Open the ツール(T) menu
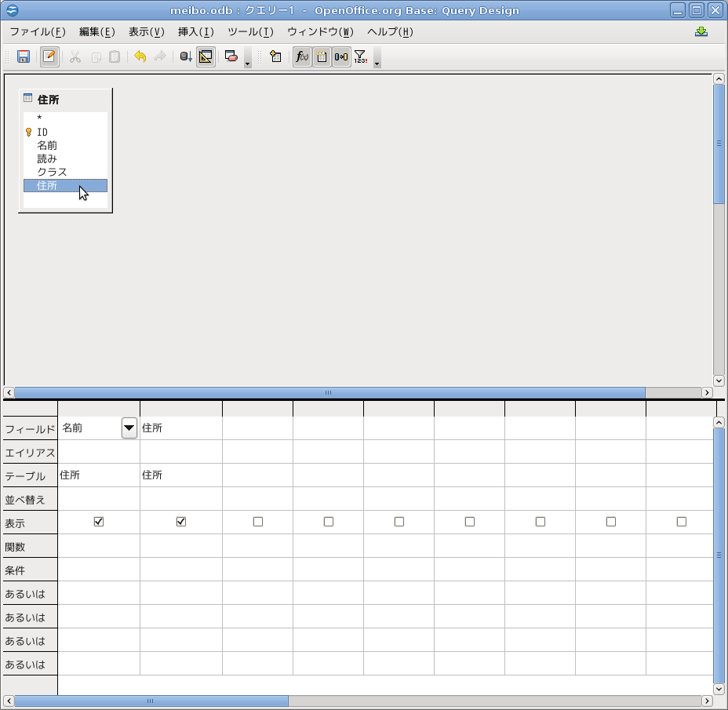728x710 pixels. pos(249,32)
